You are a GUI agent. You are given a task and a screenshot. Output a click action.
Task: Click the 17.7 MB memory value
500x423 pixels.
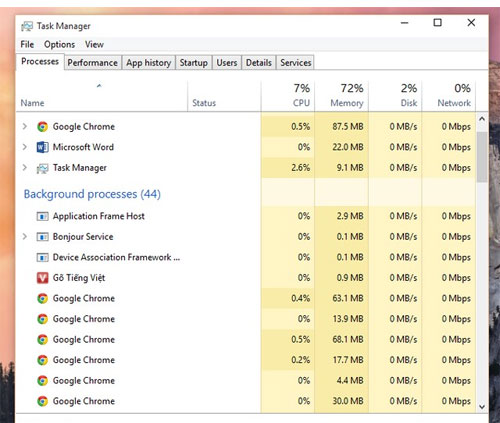[x=348, y=360]
